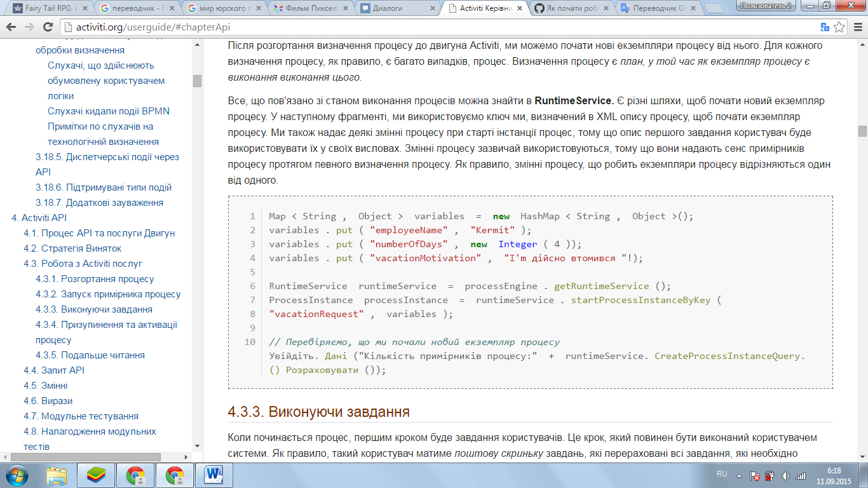Open the Chrome hamburger menu

(x=857, y=27)
